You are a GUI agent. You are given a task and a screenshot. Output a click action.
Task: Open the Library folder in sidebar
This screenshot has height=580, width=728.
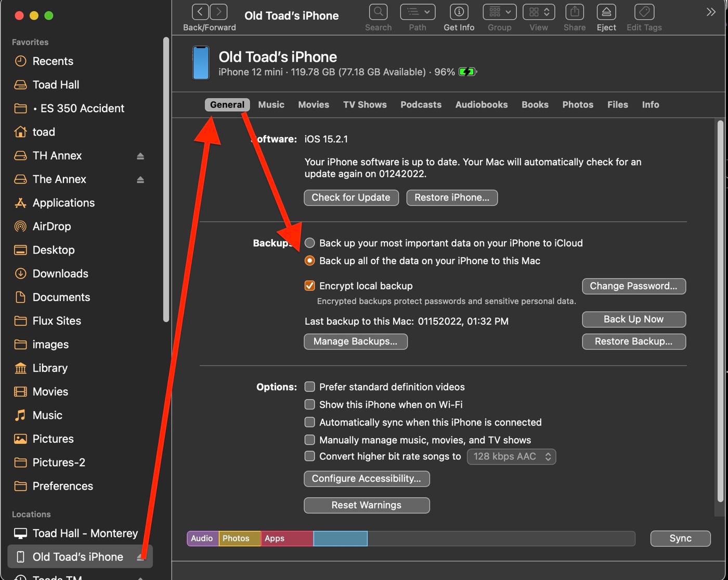(50, 368)
